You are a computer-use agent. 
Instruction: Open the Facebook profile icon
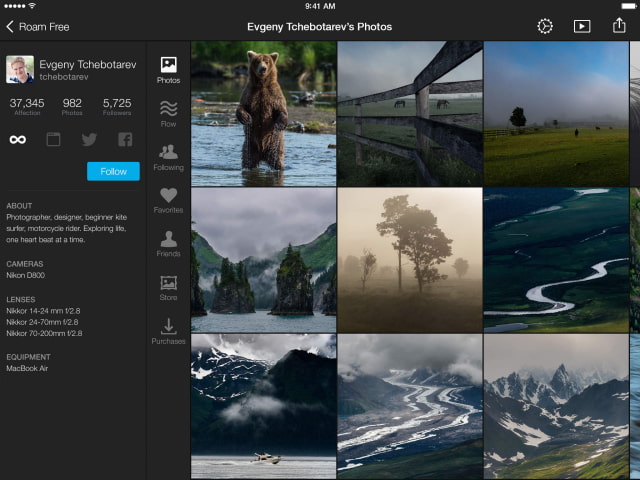pos(125,140)
